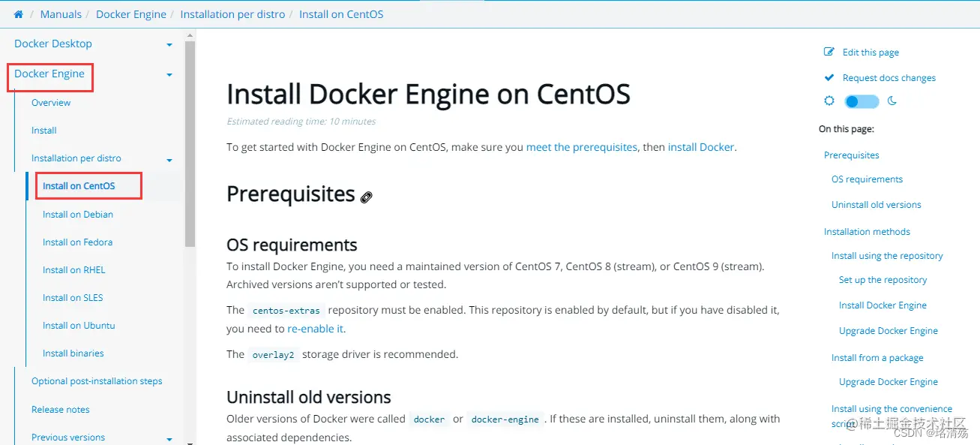The width and height of the screenshot is (980, 445).
Task: Click the home icon in breadcrumb
Action: (x=19, y=14)
